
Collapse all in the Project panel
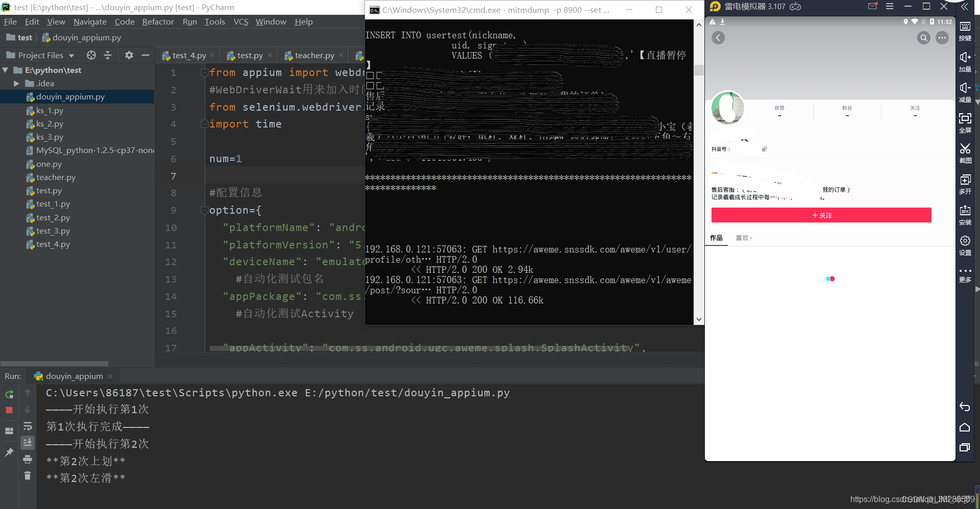click(x=108, y=55)
